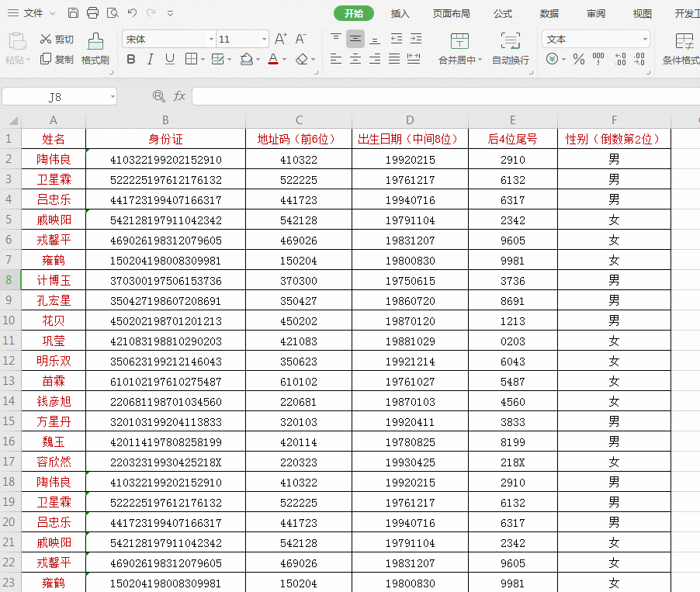The height and width of the screenshot is (592, 700).
Task: Click the Borders icon
Action: point(192,59)
